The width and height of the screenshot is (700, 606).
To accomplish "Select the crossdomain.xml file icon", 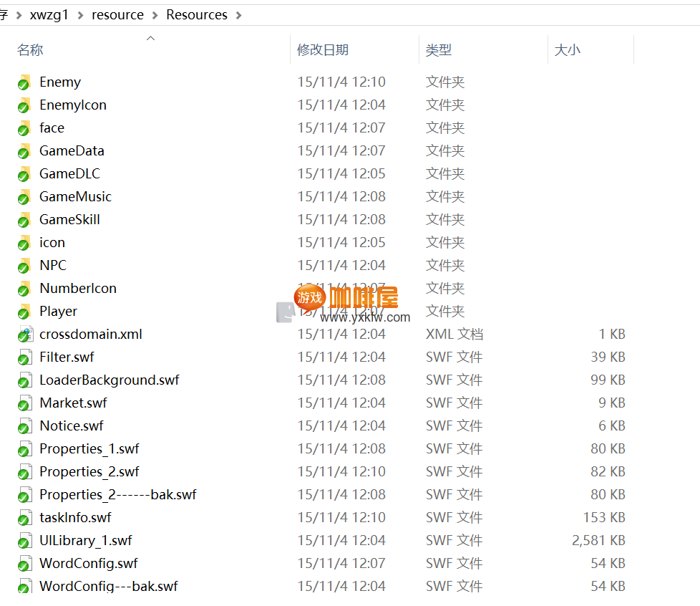I will coord(25,335).
